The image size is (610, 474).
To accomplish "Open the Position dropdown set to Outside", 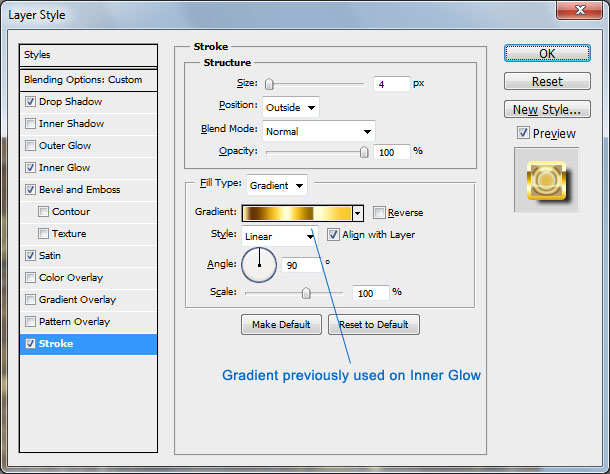I will pos(291,107).
